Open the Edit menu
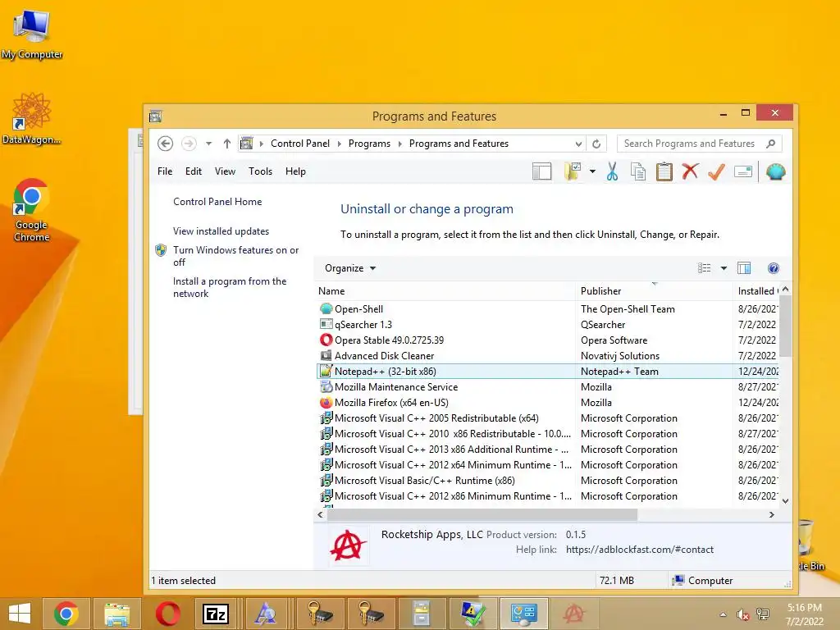 click(194, 171)
